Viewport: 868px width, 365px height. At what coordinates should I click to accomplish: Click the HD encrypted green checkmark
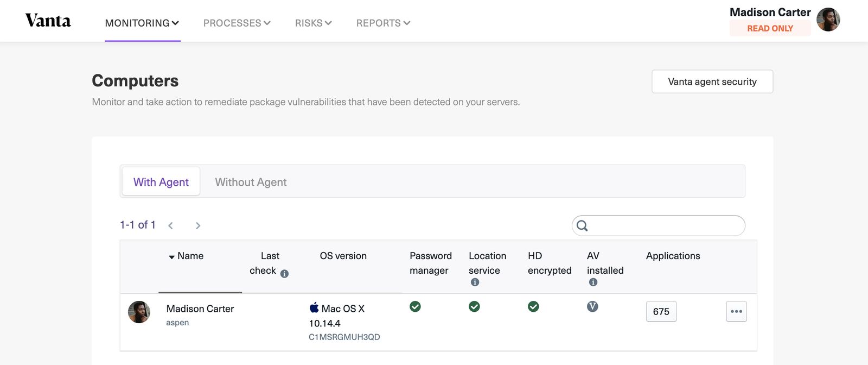(x=533, y=307)
